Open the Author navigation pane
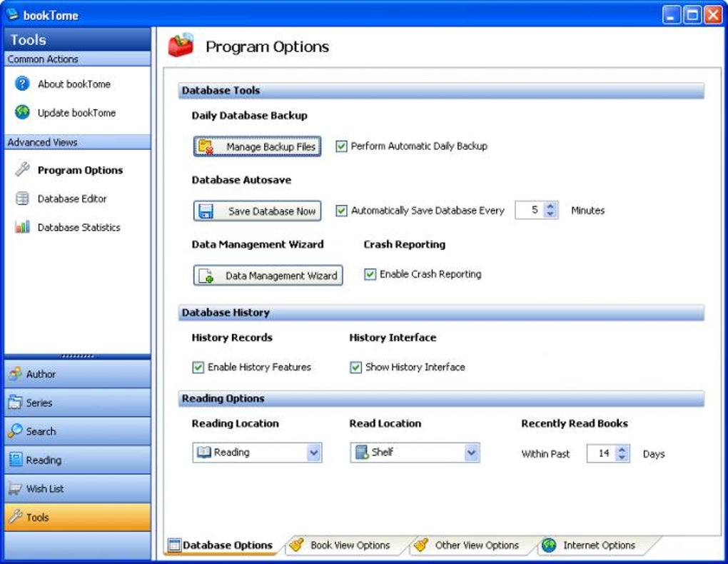Viewport: 728px width, 564px height. coord(77,374)
